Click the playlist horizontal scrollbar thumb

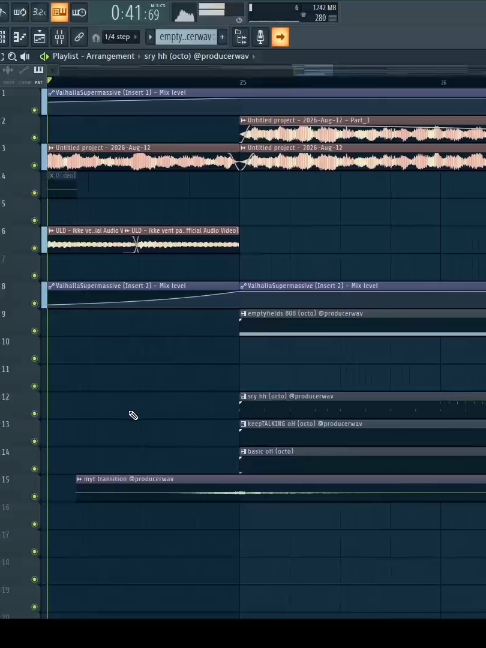(313, 70)
